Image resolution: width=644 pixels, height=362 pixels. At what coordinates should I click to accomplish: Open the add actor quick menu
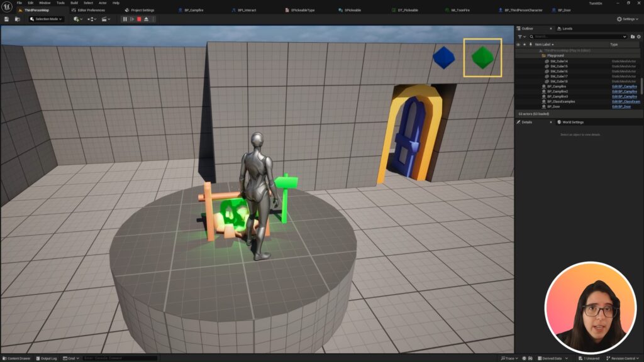click(77, 19)
